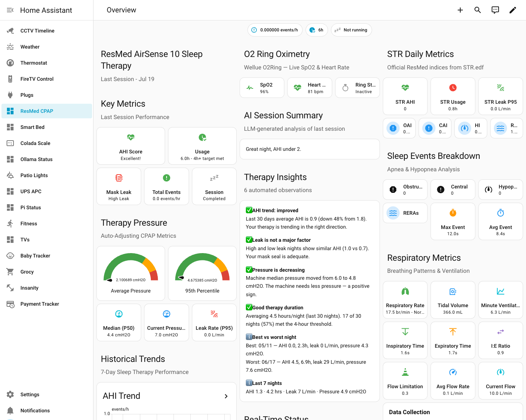Image resolution: width=526 pixels, height=420 pixels.
Task: Click the Mask Leak icon
Action: tap(119, 178)
